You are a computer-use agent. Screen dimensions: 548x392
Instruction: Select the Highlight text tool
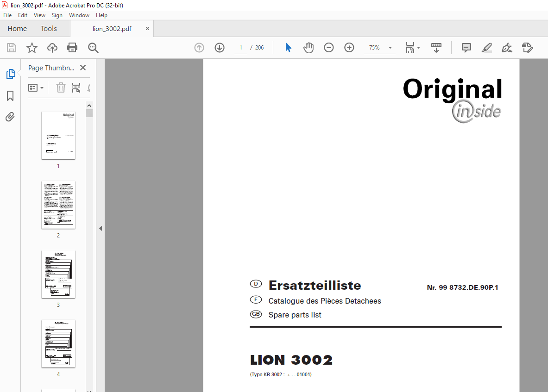(x=486, y=48)
